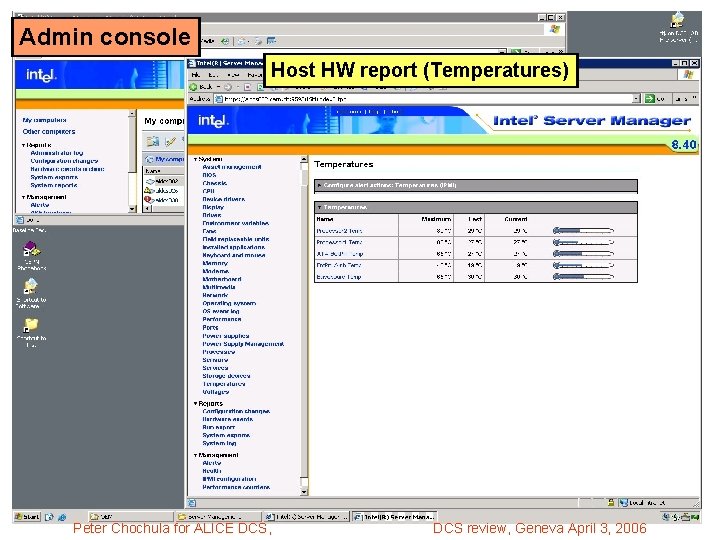
Task: Click the Local intranet zone icon
Action: click(623, 503)
